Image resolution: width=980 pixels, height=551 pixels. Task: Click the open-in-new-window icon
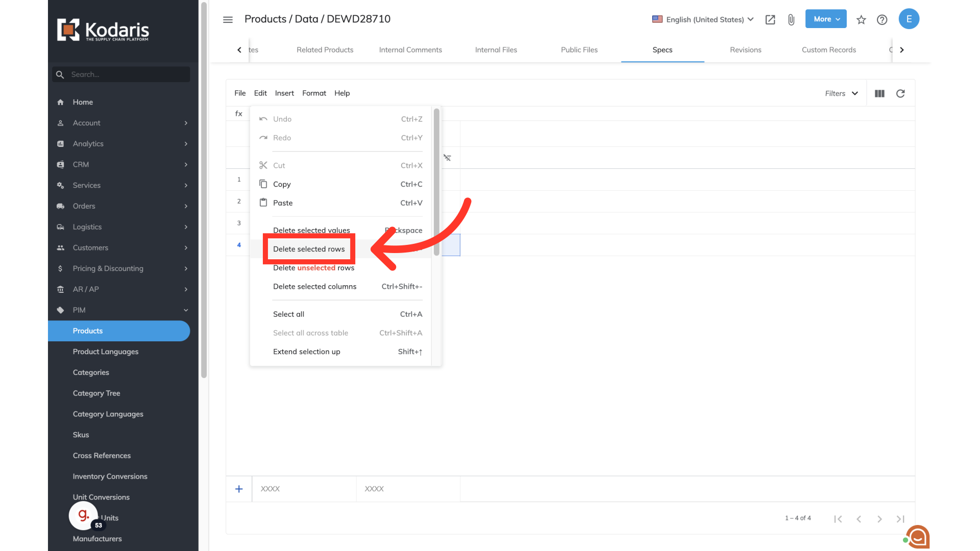pyautogui.click(x=770, y=19)
